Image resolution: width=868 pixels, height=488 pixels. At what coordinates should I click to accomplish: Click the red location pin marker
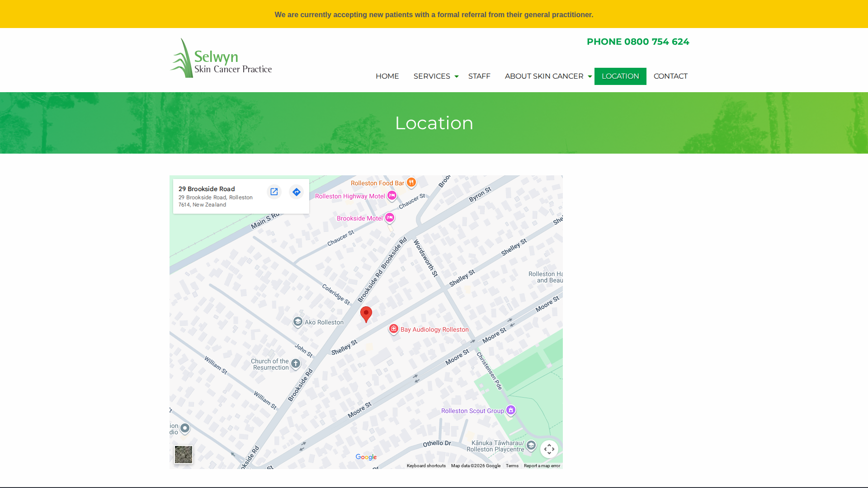click(x=366, y=314)
